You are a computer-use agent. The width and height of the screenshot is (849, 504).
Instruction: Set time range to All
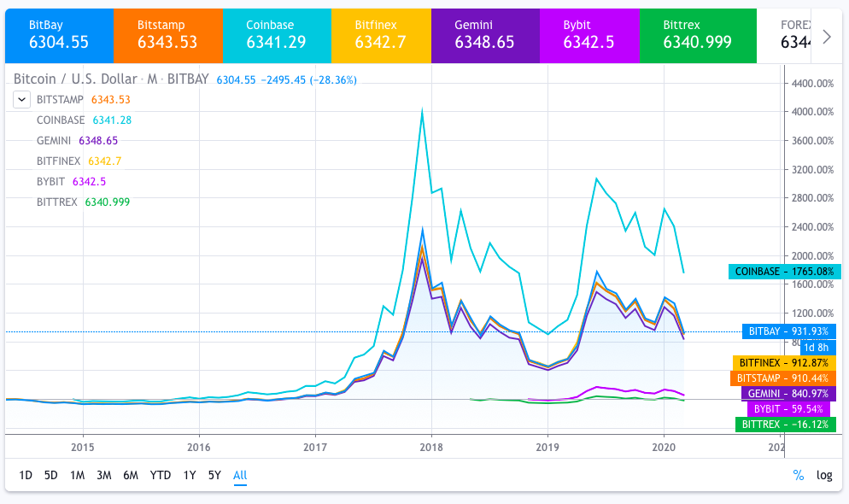240,475
